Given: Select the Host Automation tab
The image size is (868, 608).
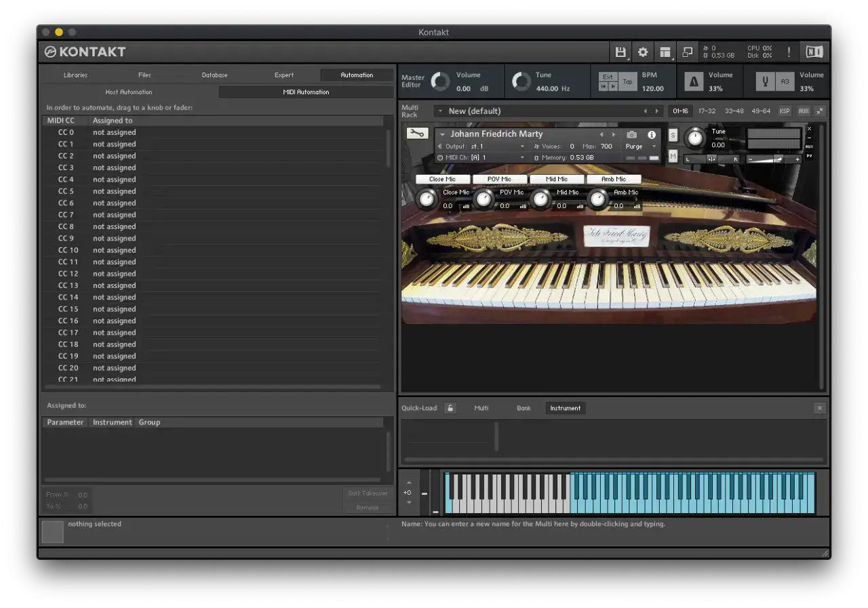Looking at the screenshot, I should 129,92.
